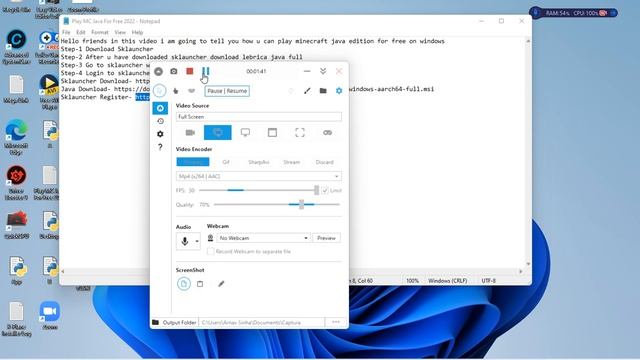Viewport: 640px width, 360px height.
Task: Click the Quality slider handle
Action: 302,204
